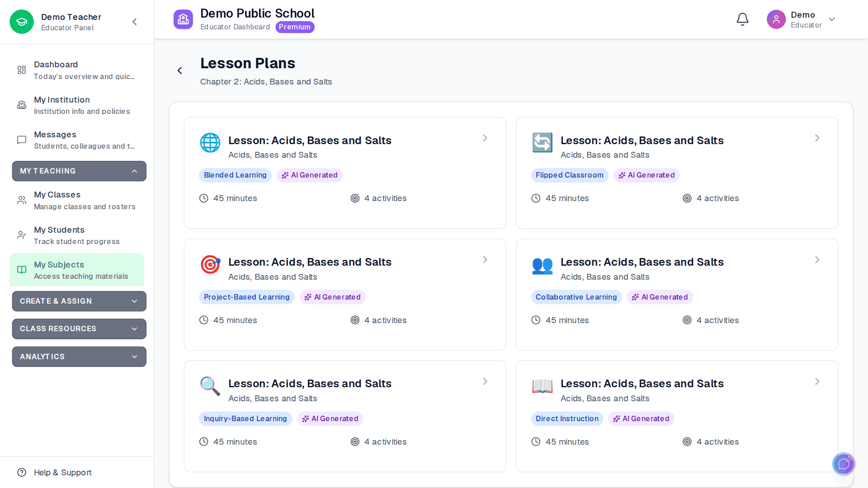
Task: Click the "Lesson Plans" page title
Action: [248, 63]
